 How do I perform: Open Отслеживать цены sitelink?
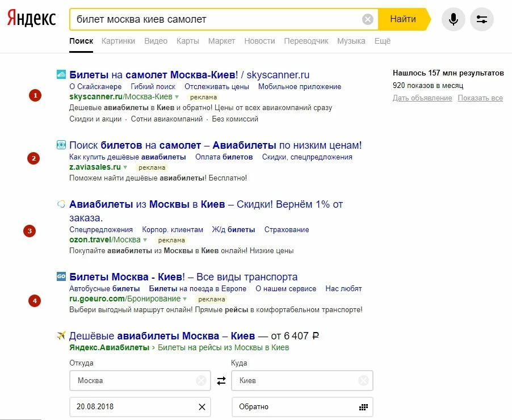tap(217, 86)
